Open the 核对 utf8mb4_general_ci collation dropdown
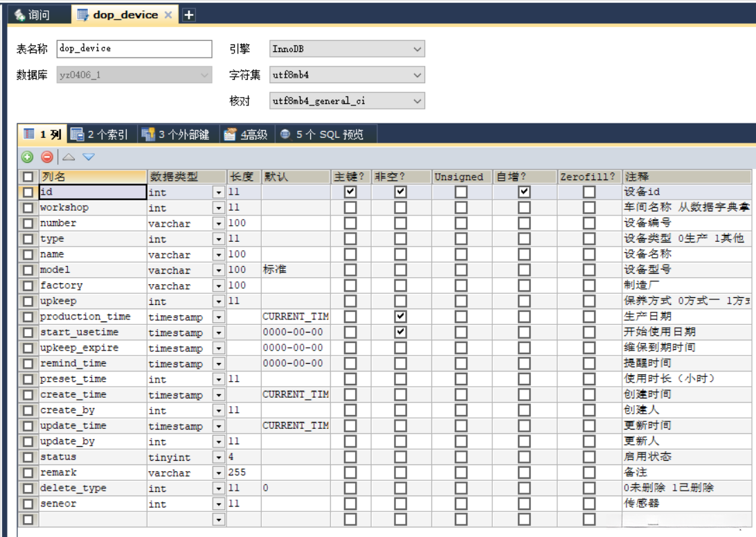 347,101
